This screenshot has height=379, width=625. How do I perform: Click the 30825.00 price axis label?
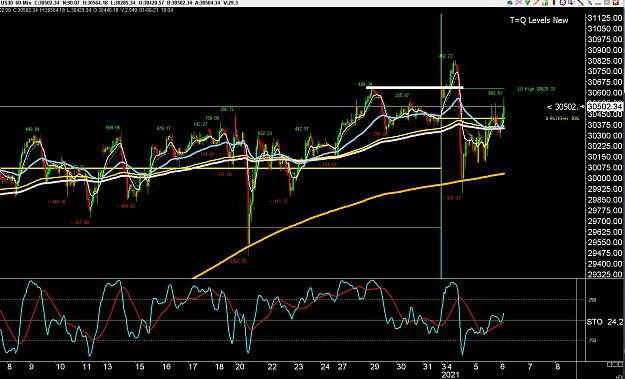605,61
